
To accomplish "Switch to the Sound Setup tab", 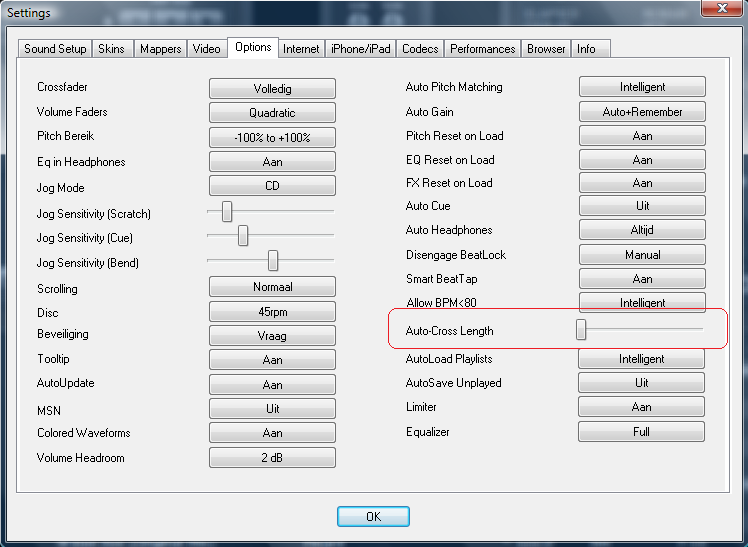I will coord(55,49).
